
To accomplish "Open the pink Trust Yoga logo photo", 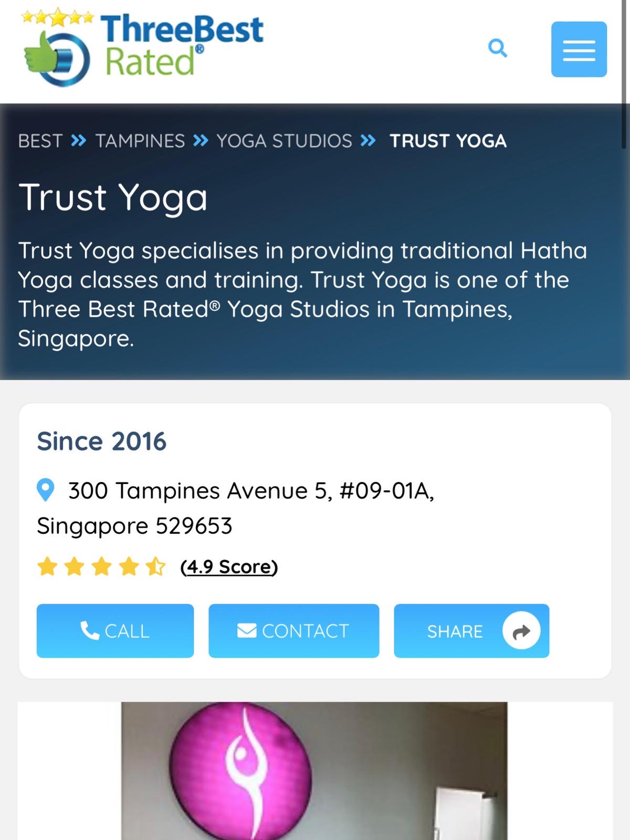I will tap(314, 771).
